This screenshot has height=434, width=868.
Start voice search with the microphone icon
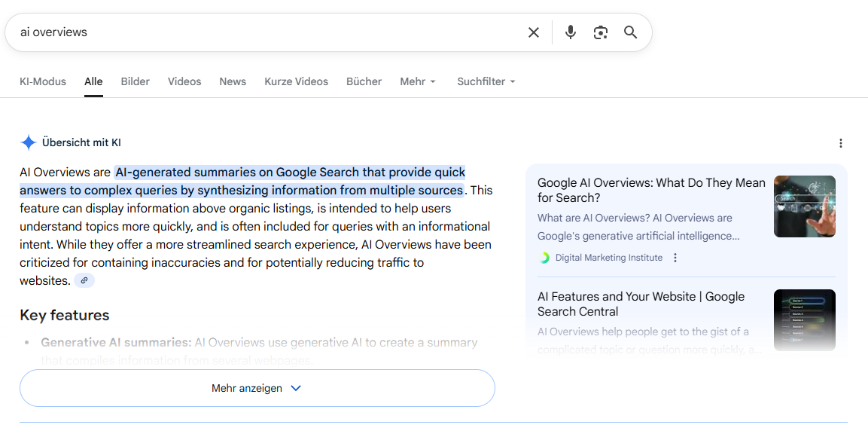[571, 32]
